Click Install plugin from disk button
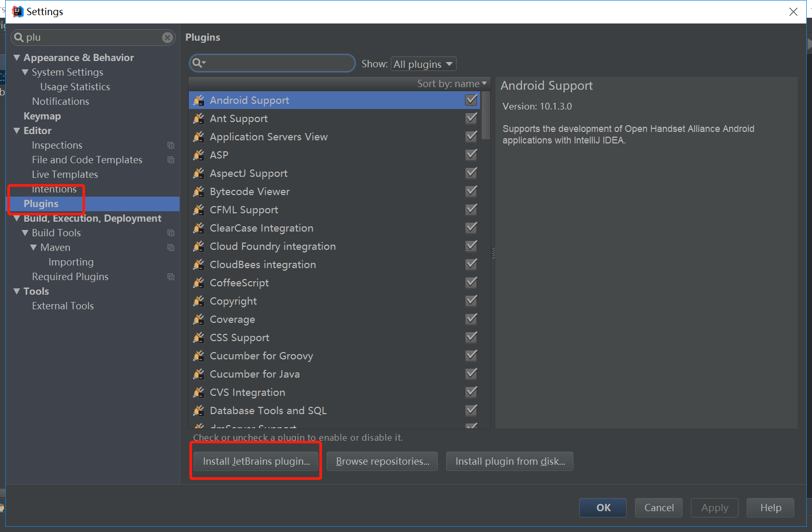This screenshot has height=532, width=812. pyautogui.click(x=510, y=461)
